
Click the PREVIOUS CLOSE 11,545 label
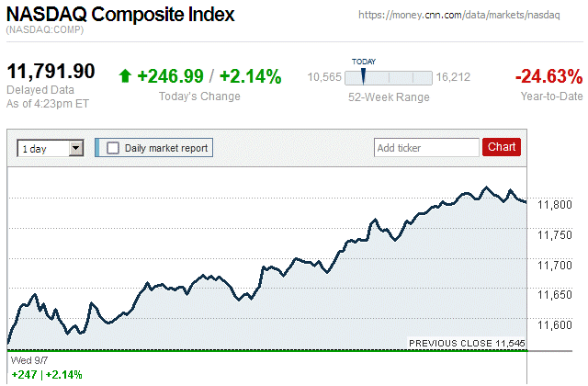(467, 344)
